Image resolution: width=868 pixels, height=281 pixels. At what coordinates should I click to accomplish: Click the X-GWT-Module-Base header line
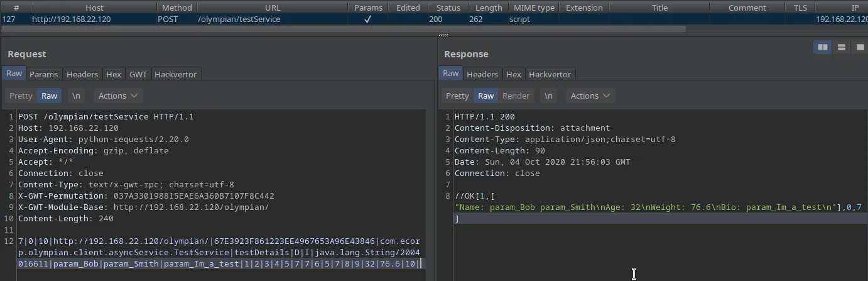pos(144,207)
